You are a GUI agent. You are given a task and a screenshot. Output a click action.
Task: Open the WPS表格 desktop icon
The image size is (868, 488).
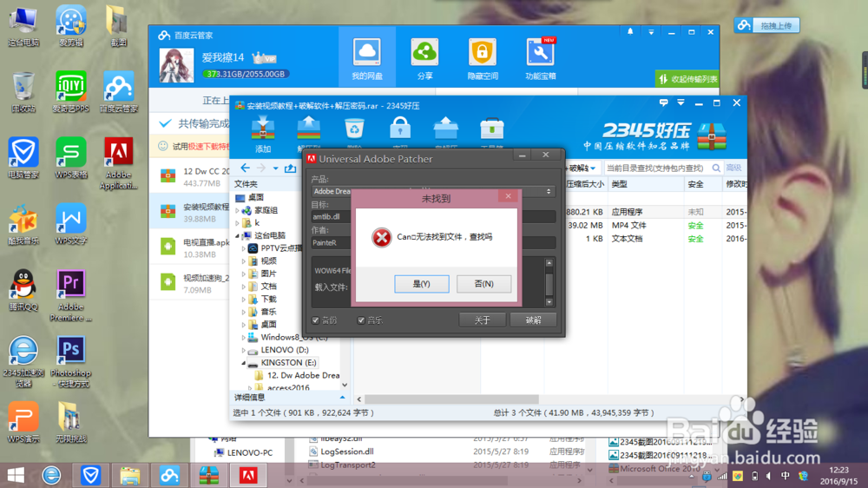pos(71,158)
